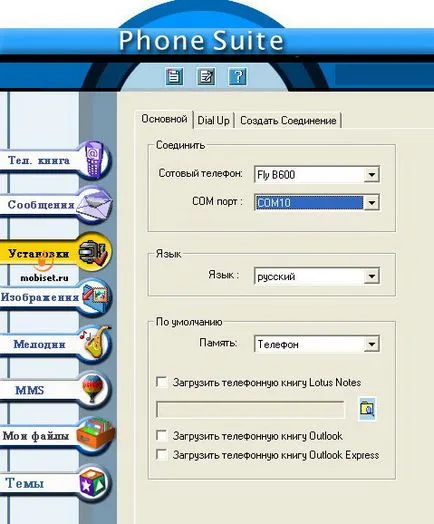The image size is (434, 524).
Task: Open the MMS sidebar label
Action: click(x=29, y=390)
